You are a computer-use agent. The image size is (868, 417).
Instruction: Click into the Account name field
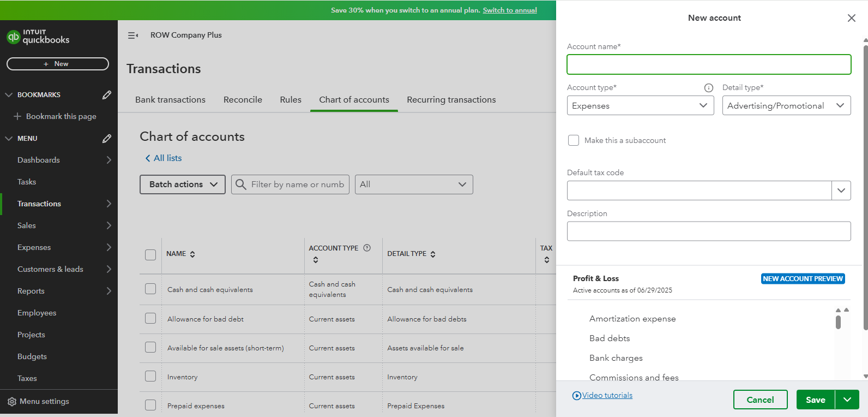(708, 64)
